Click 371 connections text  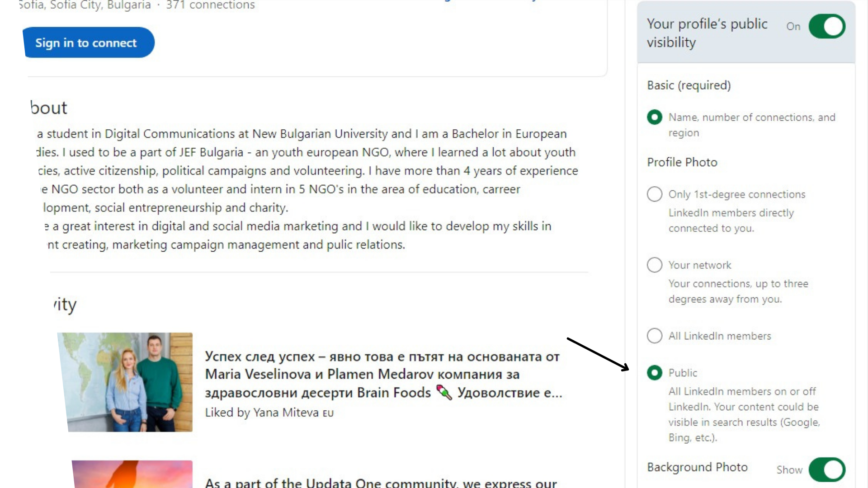click(x=210, y=5)
